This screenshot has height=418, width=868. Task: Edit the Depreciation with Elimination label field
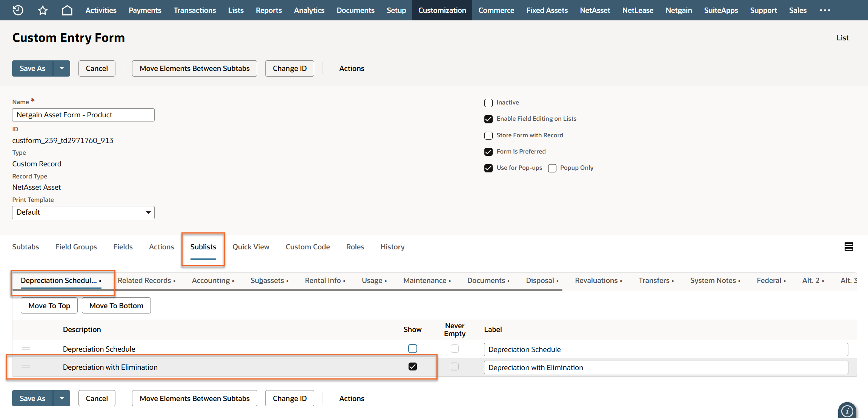point(666,367)
